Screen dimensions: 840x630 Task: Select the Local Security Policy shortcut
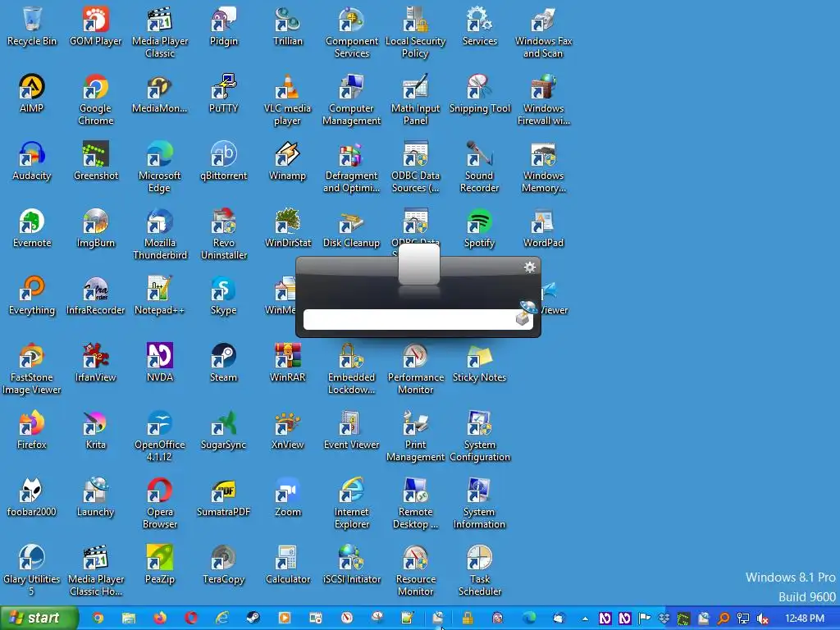coord(415,32)
